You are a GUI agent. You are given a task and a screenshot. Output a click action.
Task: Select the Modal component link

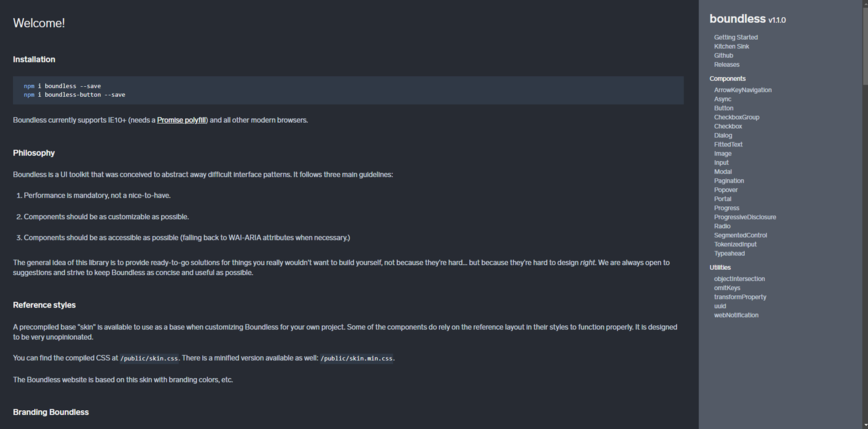723,172
